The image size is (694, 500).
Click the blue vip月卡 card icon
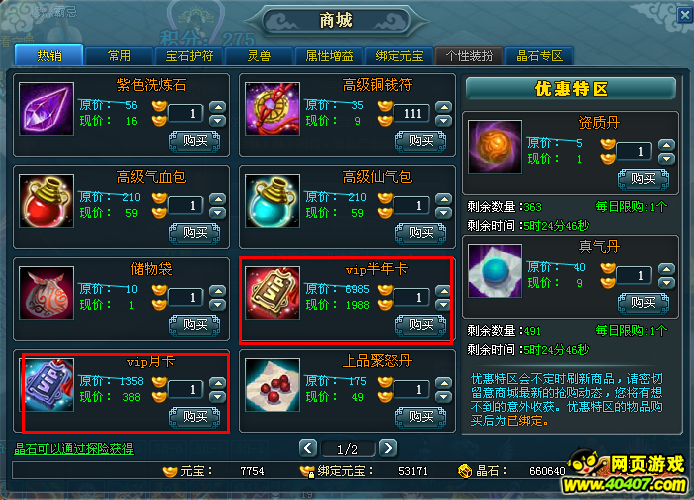coord(49,385)
